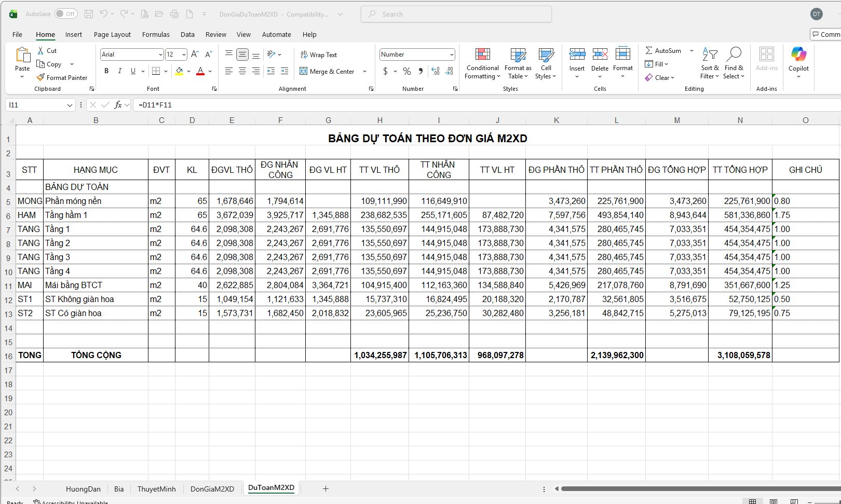841x504 pixels.
Task: Switch to the DonGiaM2XD sheet tab
Action: point(212,489)
